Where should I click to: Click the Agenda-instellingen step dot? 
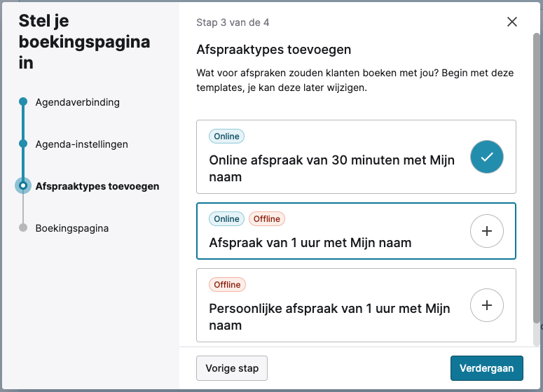(23, 144)
